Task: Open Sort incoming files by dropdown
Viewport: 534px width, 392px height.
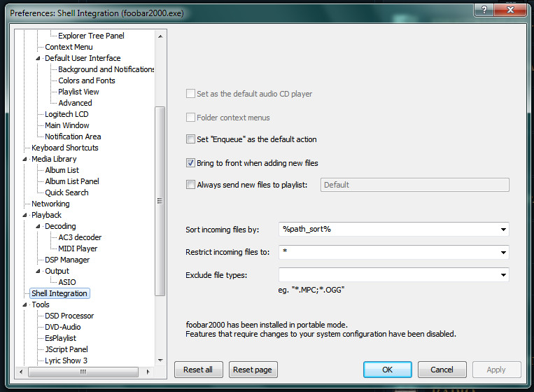Action: point(503,229)
